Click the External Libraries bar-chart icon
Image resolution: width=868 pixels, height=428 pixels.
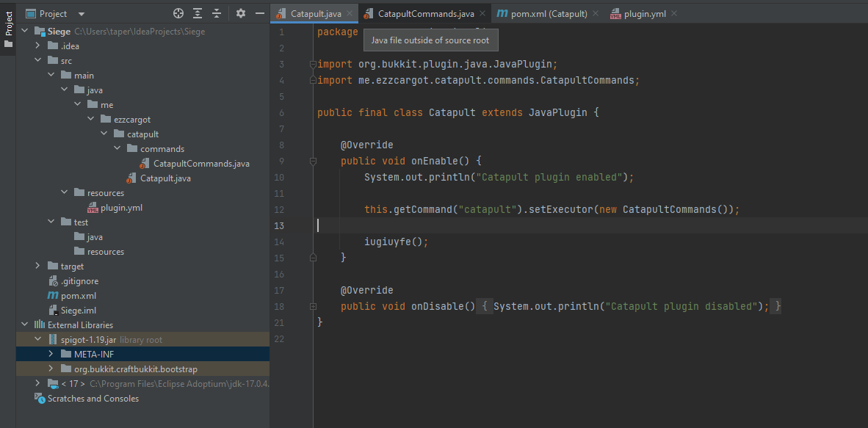[40, 325]
